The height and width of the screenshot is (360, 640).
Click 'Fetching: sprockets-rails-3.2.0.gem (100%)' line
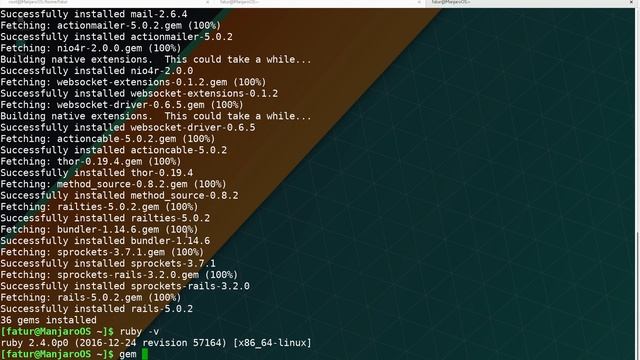(119, 275)
